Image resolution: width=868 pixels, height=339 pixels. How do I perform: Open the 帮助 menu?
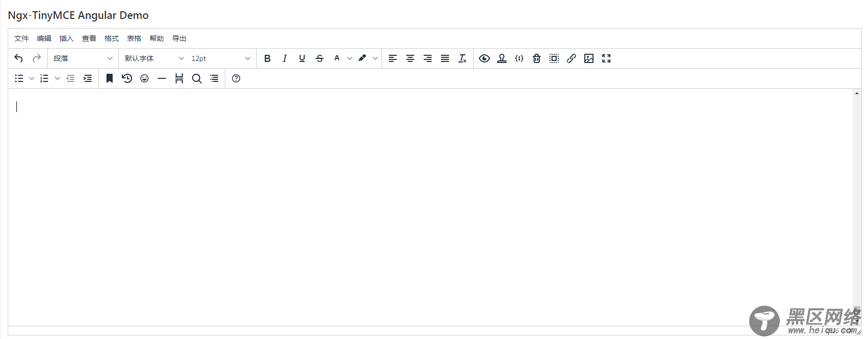(x=157, y=38)
